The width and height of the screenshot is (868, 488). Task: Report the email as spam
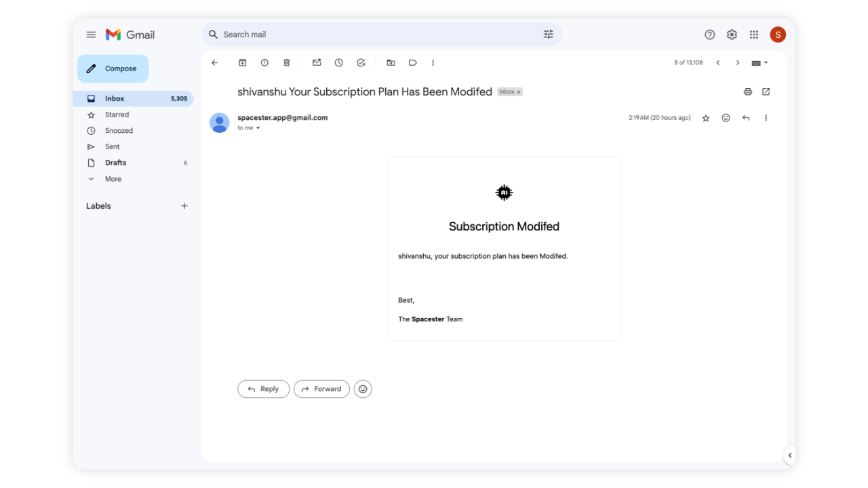click(264, 62)
